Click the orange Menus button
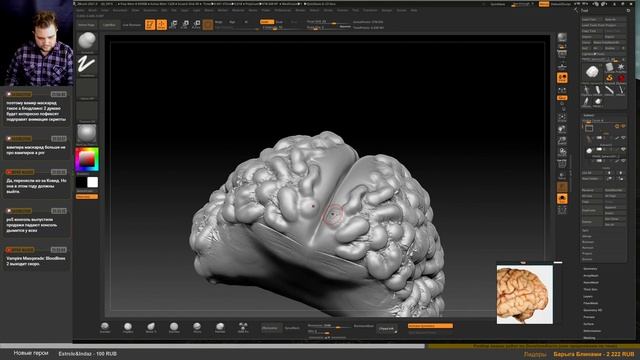 point(544,4)
